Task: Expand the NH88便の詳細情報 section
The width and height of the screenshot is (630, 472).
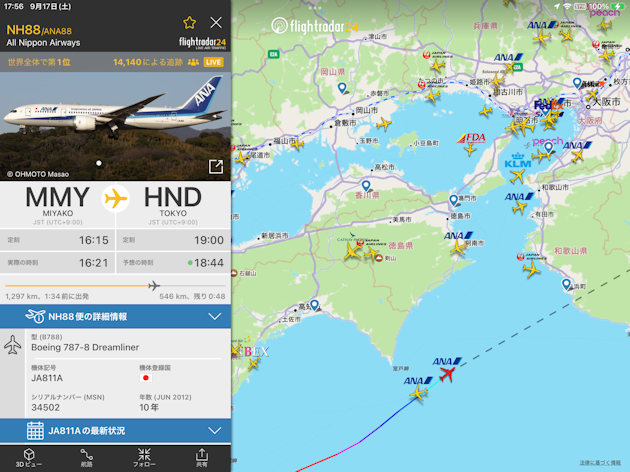Action: [115, 317]
